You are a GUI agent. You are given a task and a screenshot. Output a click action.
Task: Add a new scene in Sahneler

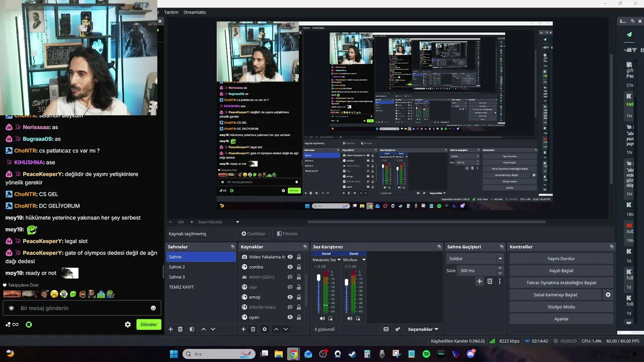171,329
